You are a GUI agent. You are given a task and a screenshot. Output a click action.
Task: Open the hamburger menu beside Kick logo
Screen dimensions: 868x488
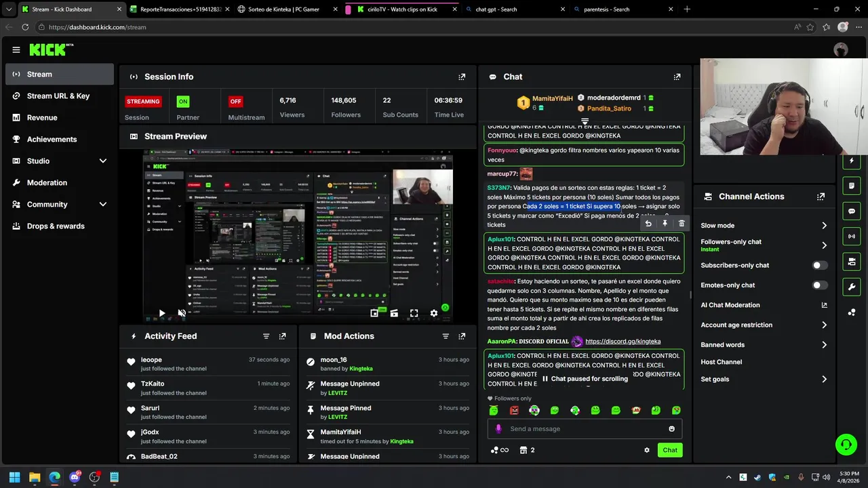pos(16,49)
